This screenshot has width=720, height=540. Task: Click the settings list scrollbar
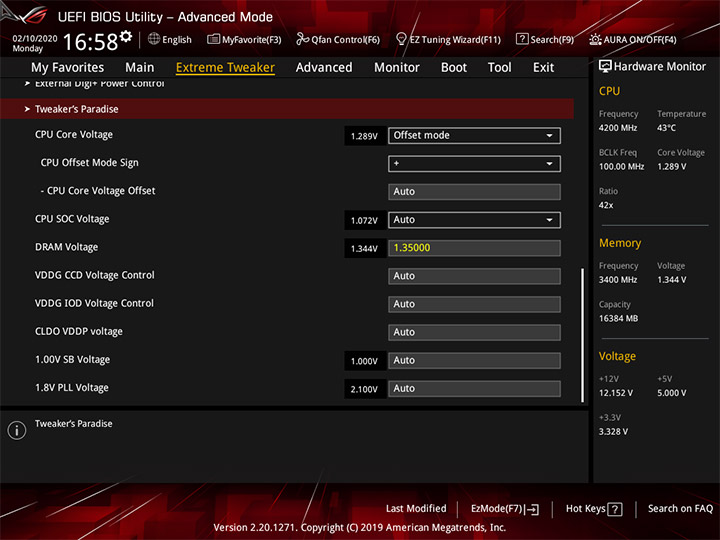pyautogui.click(x=583, y=335)
